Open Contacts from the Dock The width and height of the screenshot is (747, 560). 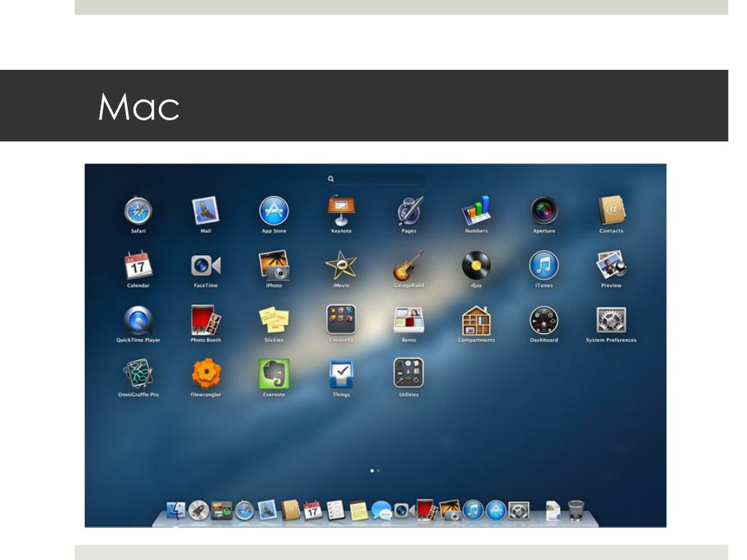click(290, 510)
